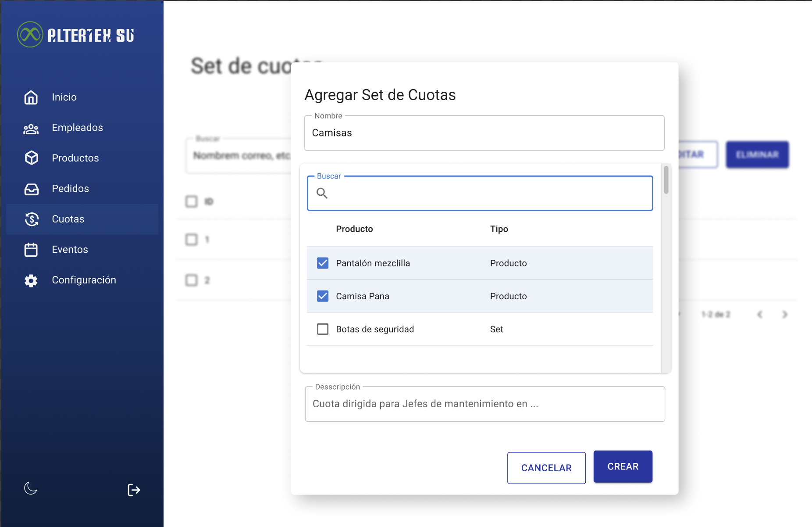This screenshot has width=812, height=527.
Task: Click partially hidden EDITAR button
Action: tap(698, 154)
